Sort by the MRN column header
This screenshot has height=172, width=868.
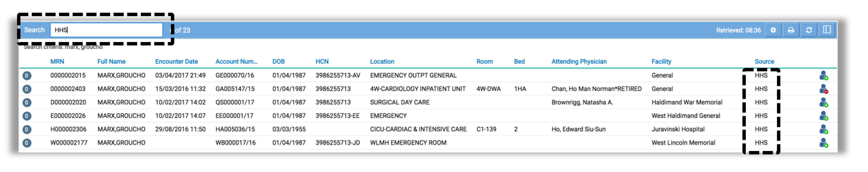coord(57,62)
